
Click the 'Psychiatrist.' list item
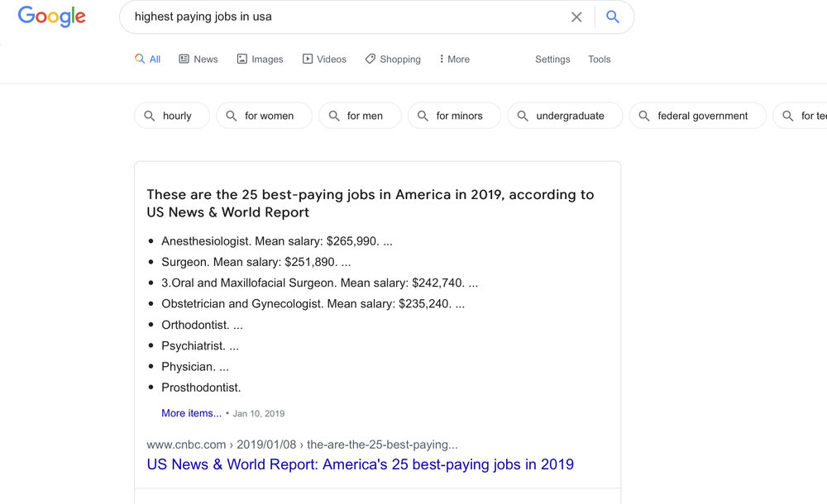[x=200, y=346]
